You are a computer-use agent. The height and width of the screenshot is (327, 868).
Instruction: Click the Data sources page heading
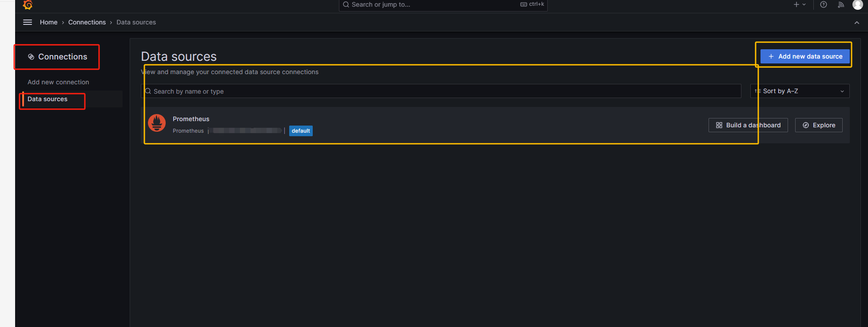[179, 57]
